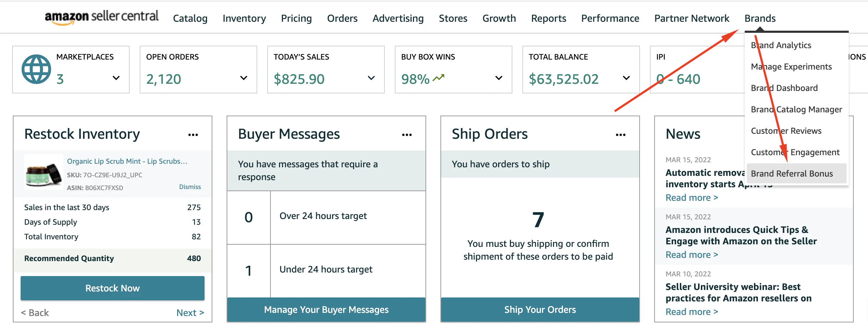
Task: Expand Today's Sales dropdown chevron
Action: 371,78
